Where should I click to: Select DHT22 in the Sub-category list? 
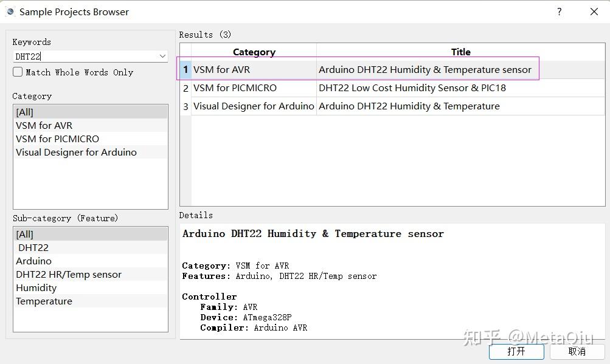(x=90, y=248)
